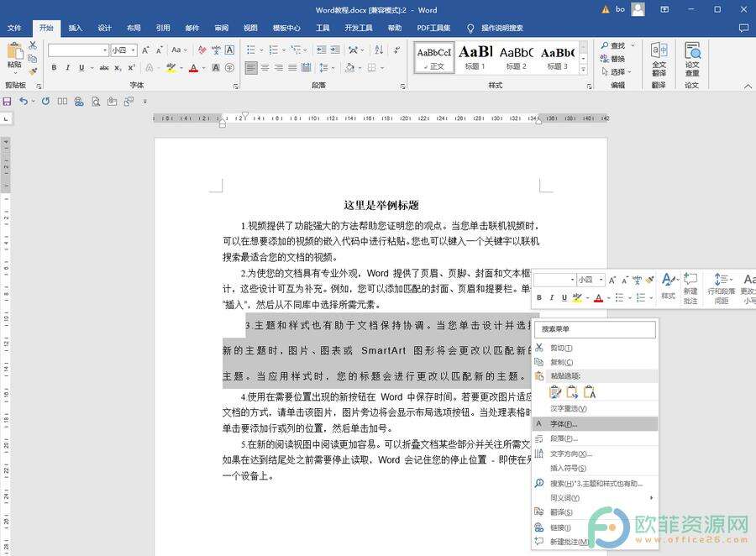
Task: Switch to the 插入 ribbon tab
Action: click(75, 28)
